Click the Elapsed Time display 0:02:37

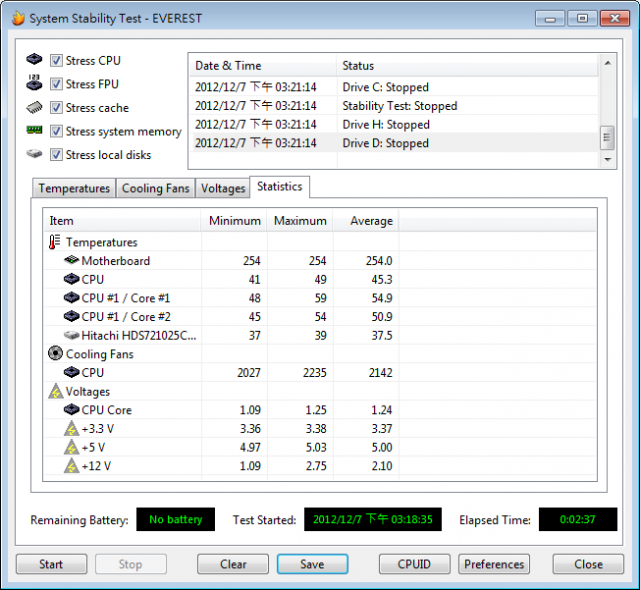click(578, 519)
